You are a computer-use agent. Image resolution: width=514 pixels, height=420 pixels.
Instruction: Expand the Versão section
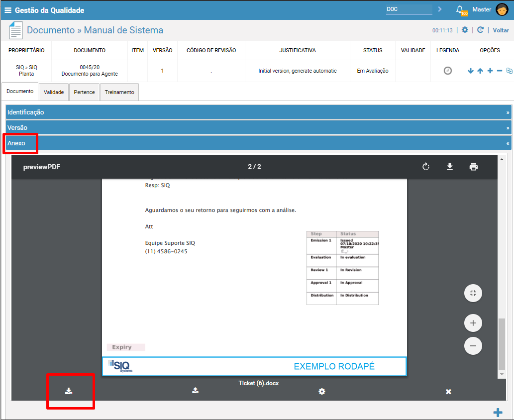click(259, 127)
